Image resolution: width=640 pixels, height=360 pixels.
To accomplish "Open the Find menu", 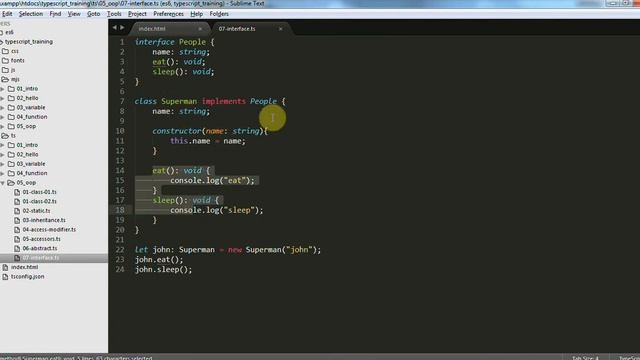I will pyautogui.click(x=55, y=14).
